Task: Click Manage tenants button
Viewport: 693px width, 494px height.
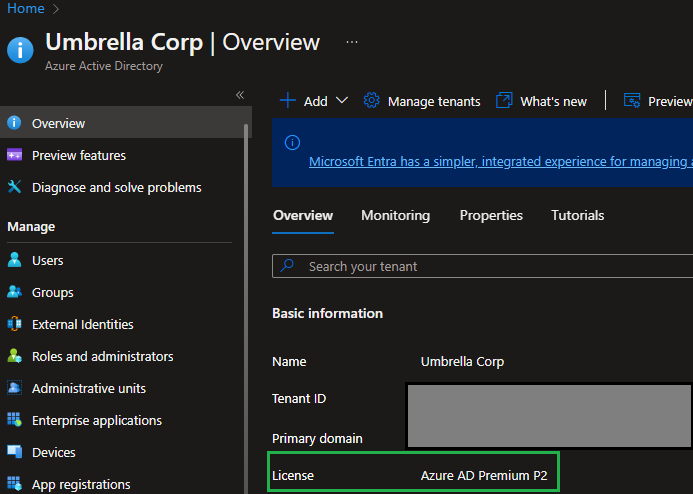Action: (422, 101)
